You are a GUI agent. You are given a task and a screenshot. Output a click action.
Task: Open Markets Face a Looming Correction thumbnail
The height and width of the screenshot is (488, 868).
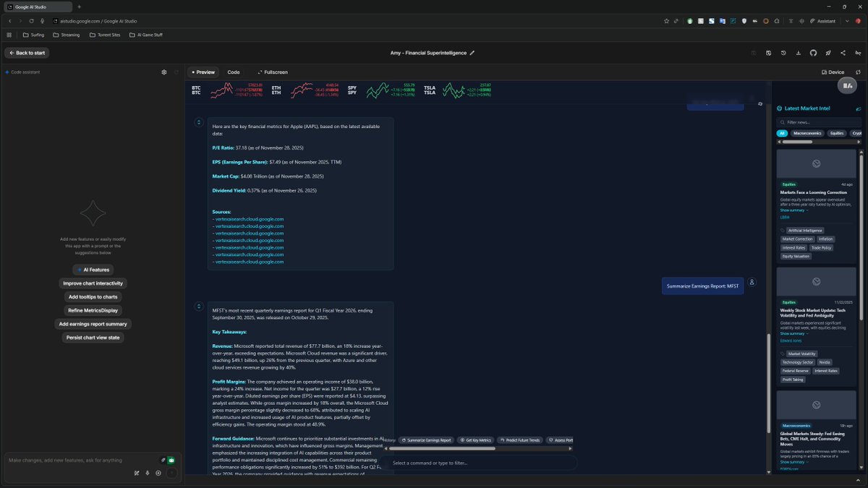coord(816,163)
